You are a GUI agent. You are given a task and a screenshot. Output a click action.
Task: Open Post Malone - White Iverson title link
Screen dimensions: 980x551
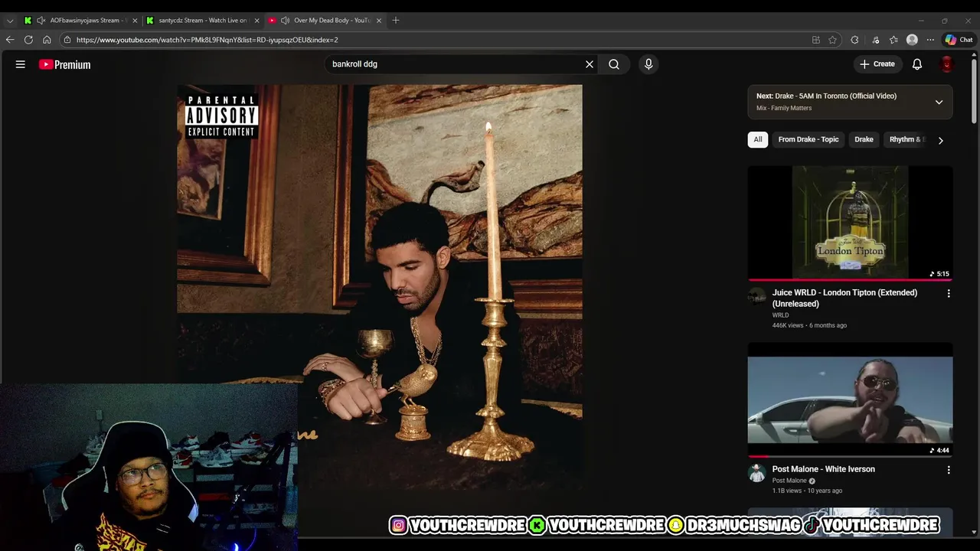pos(823,469)
